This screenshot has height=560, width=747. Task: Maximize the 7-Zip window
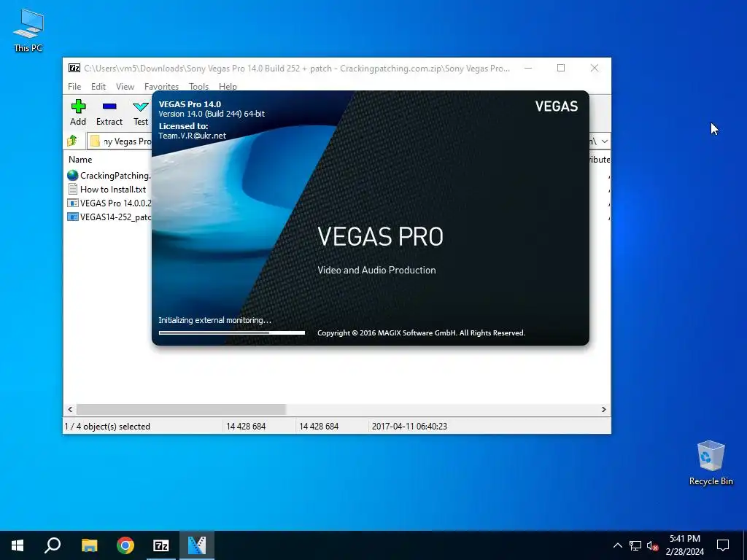[561, 68]
